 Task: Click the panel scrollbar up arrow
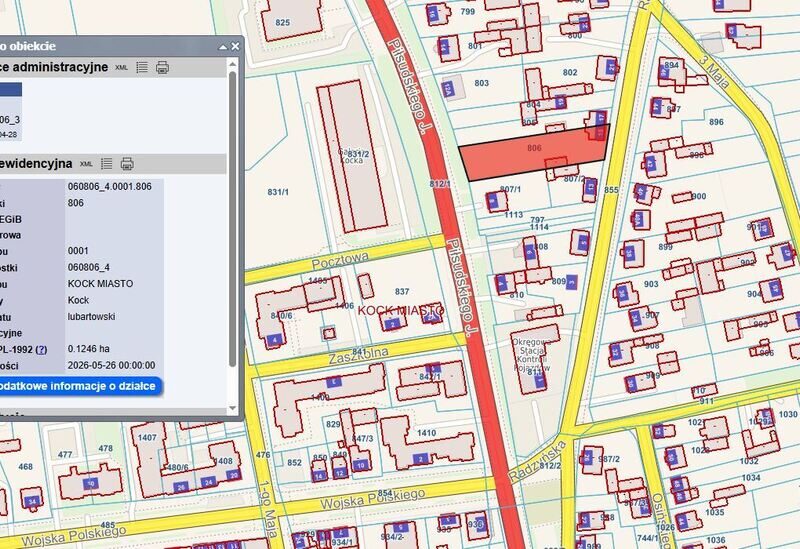[x=233, y=64]
